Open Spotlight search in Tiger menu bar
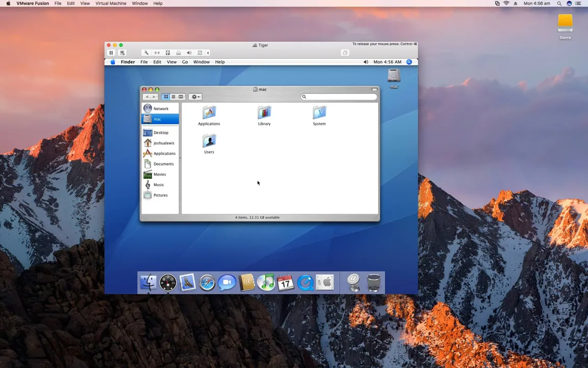 pyautogui.click(x=409, y=62)
